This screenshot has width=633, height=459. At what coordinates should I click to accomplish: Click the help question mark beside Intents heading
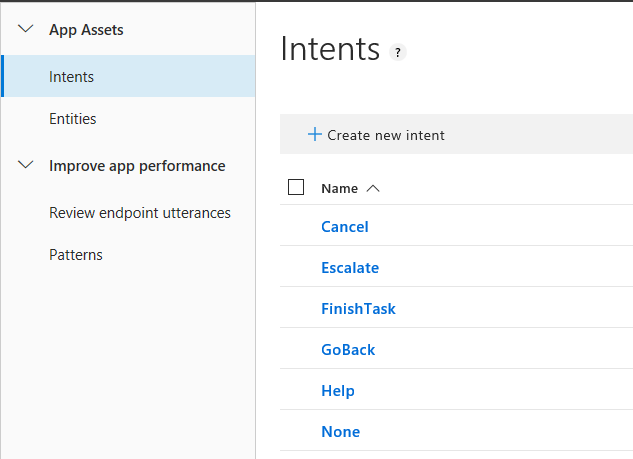(398, 53)
